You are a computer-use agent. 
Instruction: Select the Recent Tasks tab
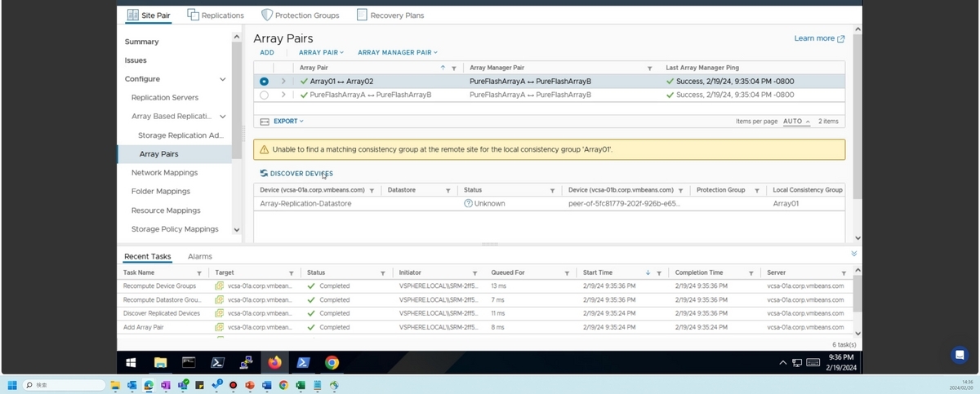pos(148,256)
